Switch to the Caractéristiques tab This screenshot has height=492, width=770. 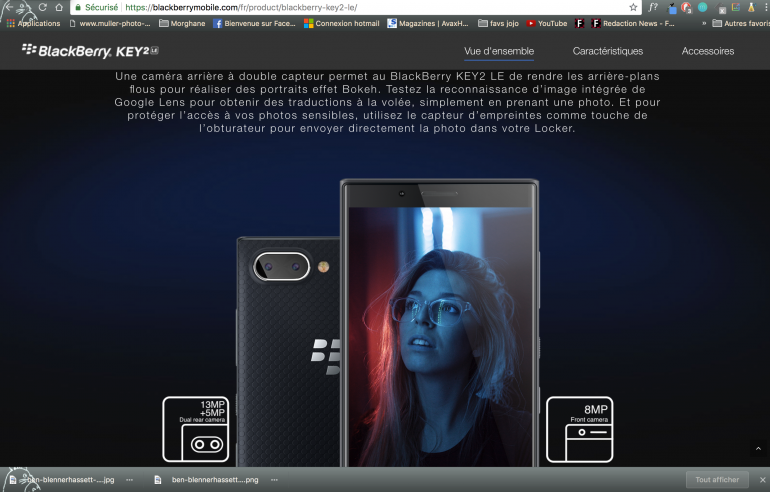607,51
